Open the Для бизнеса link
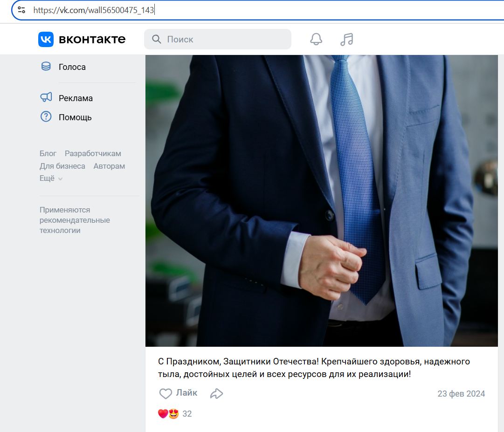The height and width of the screenshot is (432, 504). [62, 166]
